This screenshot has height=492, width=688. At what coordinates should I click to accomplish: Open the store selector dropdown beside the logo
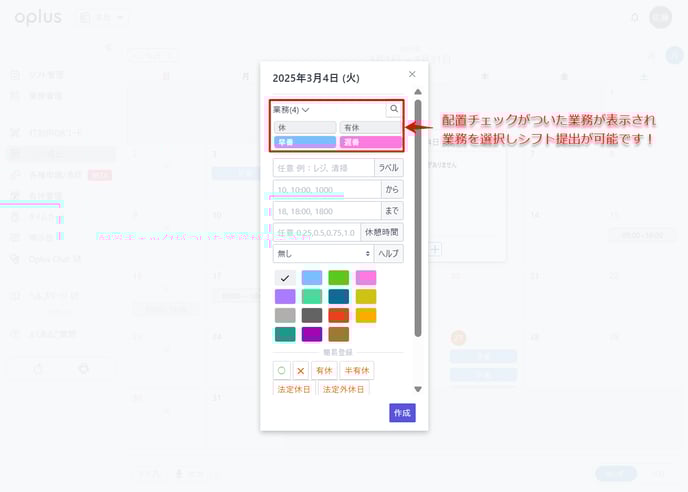[102, 18]
